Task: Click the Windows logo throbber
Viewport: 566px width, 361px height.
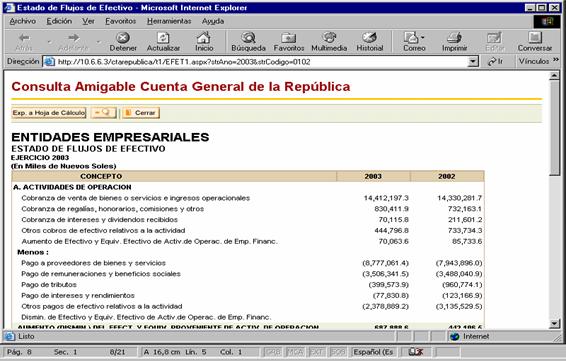Action: pos(547,21)
